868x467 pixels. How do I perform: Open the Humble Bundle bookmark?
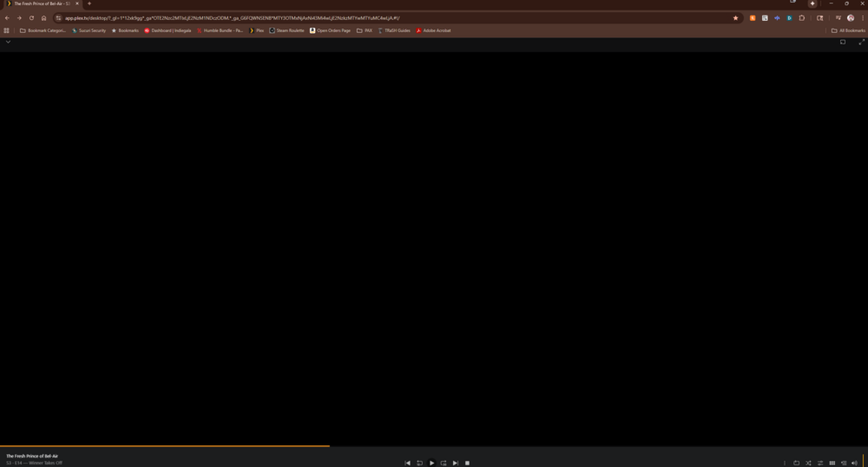click(x=220, y=30)
